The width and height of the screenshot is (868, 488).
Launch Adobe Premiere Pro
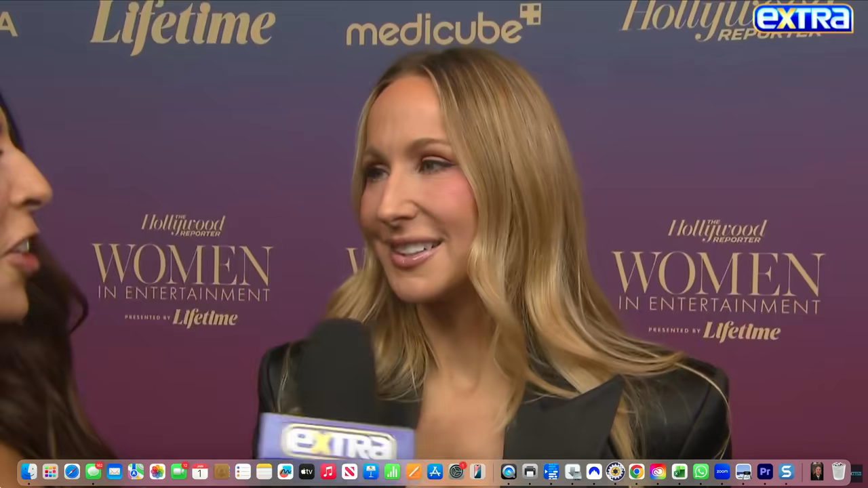765,472
